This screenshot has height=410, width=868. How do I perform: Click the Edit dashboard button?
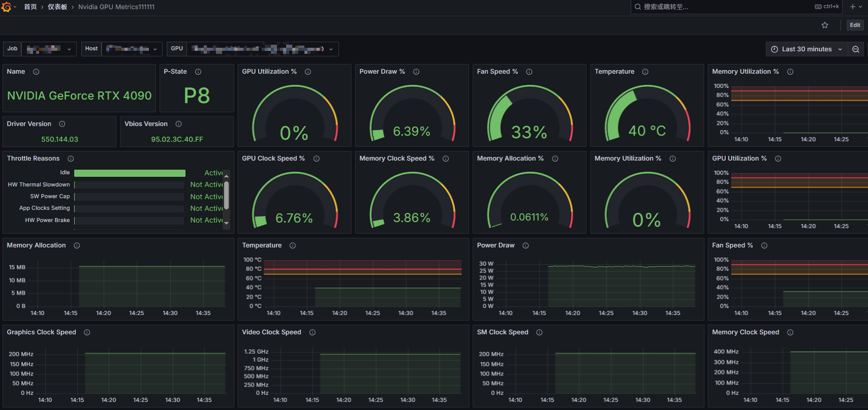coord(855,25)
